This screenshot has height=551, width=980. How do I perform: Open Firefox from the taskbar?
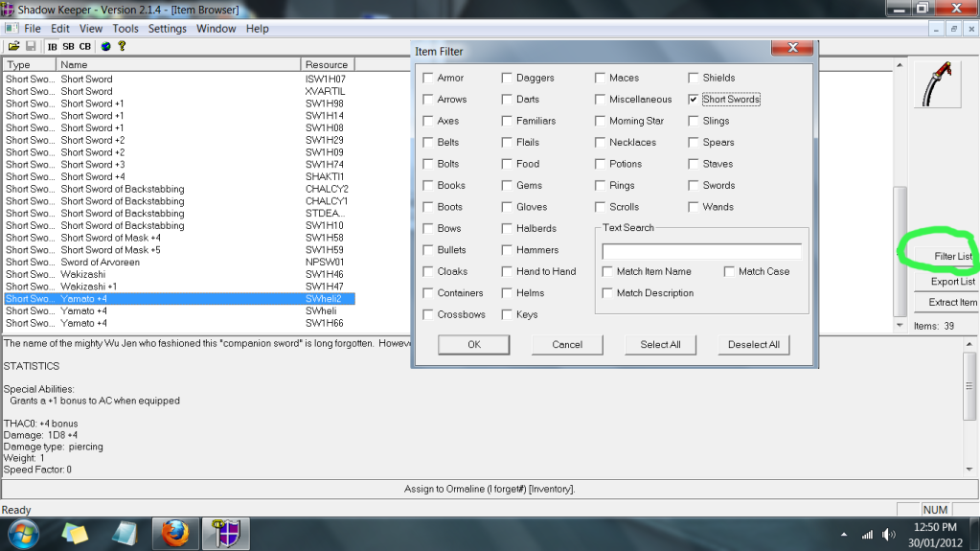point(174,533)
